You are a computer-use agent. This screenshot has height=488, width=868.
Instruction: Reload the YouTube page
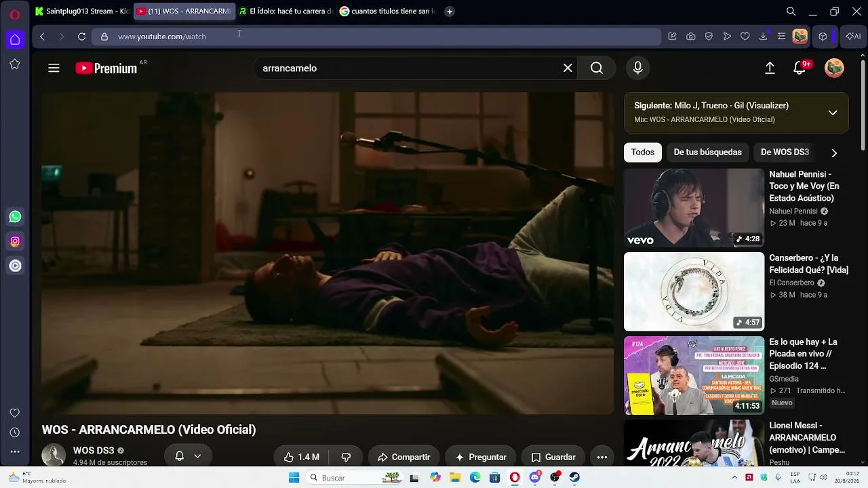81,37
